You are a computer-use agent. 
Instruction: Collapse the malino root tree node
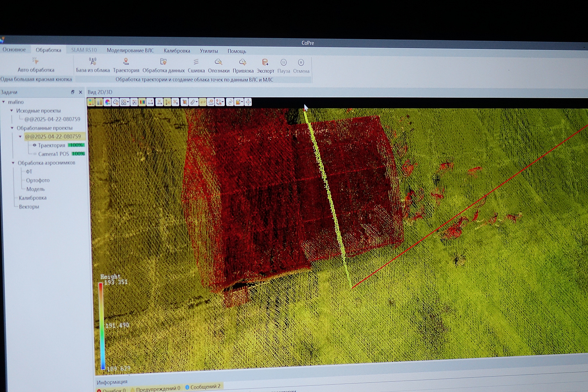(4, 102)
